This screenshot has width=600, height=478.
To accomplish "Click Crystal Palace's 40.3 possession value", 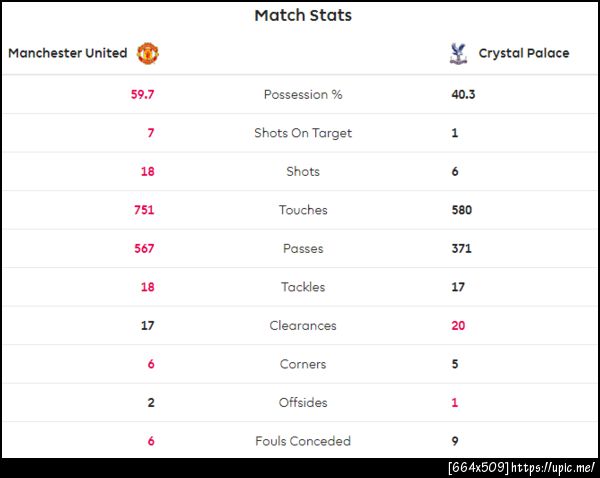I will pos(464,95).
